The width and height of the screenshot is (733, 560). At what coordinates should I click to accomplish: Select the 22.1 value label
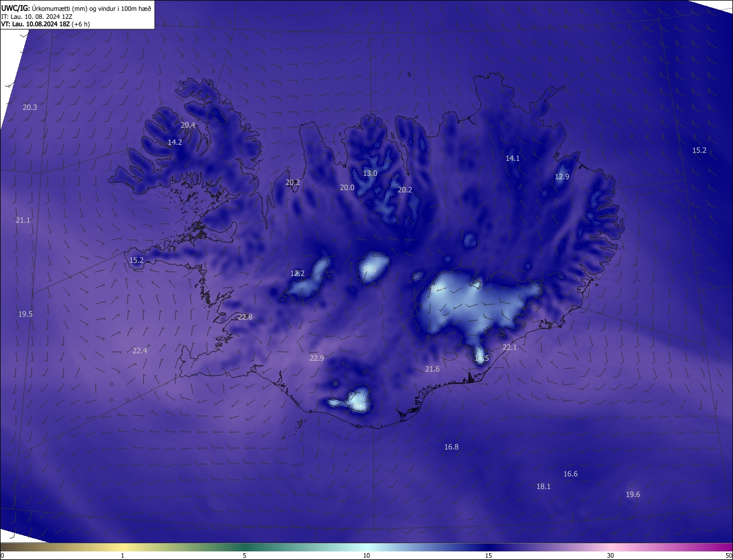[510, 347]
